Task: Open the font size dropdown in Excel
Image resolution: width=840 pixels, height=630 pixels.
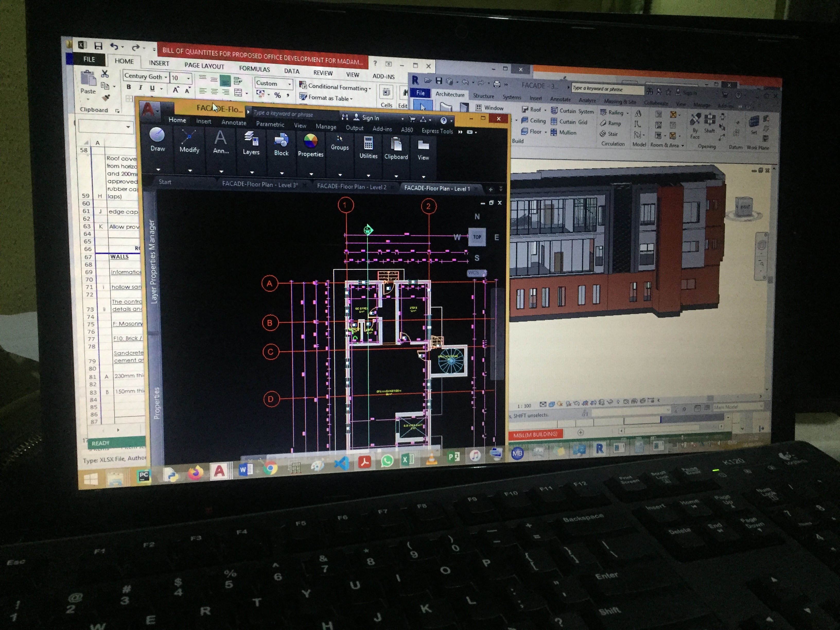Action: pyautogui.click(x=188, y=78)
